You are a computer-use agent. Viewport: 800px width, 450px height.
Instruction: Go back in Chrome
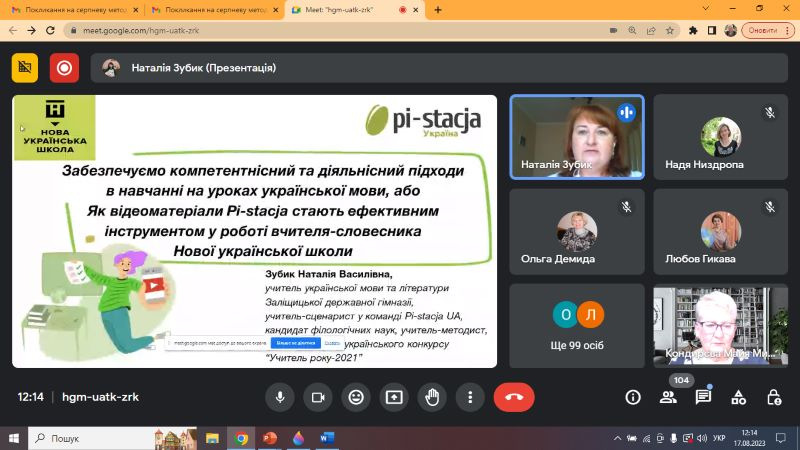click(13, 31)
